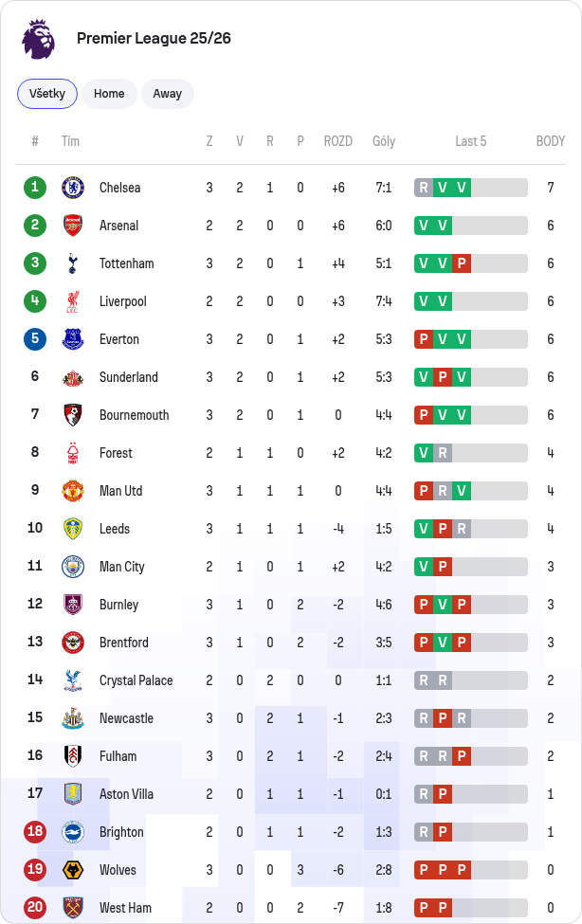
Task: Click the ROZD column header
Action: pyautogui.click(x=337, y=141)
